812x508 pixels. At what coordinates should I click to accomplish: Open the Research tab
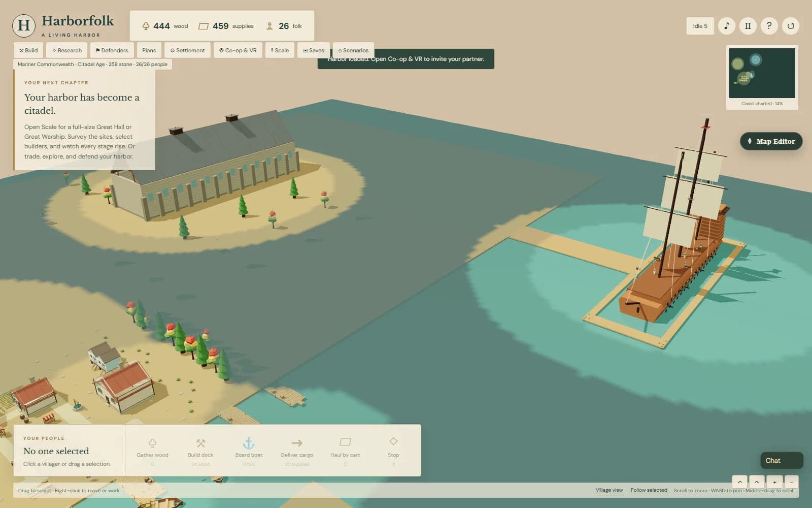[67, 50]
